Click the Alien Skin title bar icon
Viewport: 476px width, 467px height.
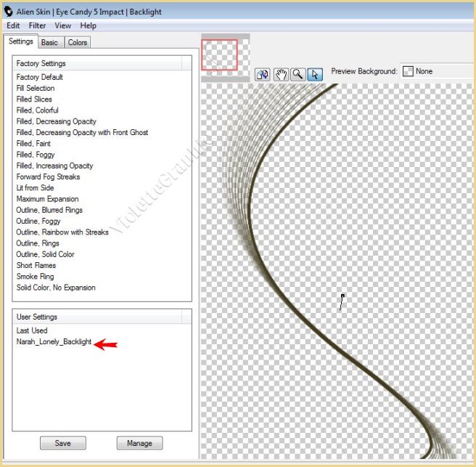pyautogui.click(x=9, y=12)
